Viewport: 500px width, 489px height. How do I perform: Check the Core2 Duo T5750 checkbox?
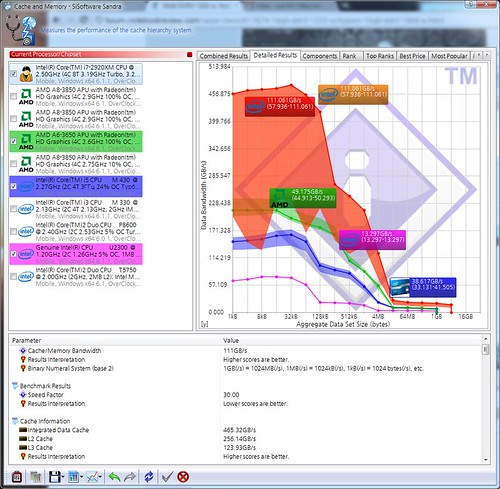(x=13, y=276)
